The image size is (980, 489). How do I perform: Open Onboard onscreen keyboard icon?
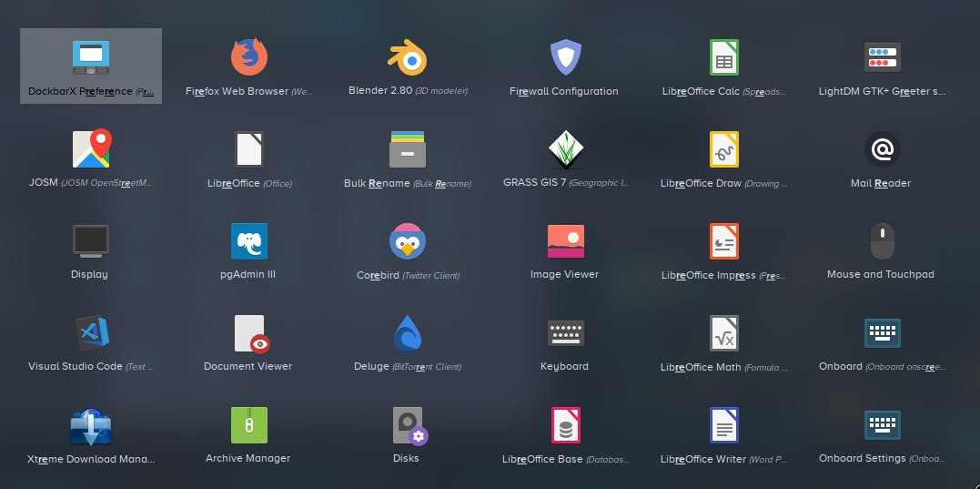click(x=882, y=332)
